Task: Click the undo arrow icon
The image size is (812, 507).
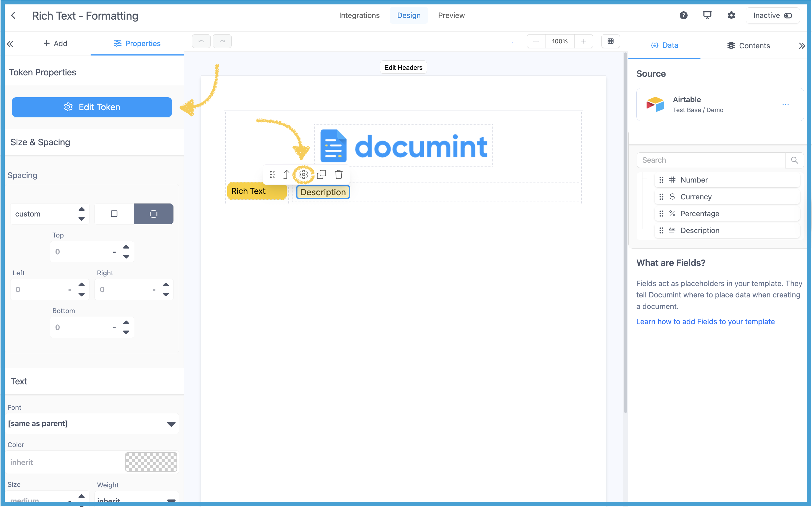Action: pos(201,41)
